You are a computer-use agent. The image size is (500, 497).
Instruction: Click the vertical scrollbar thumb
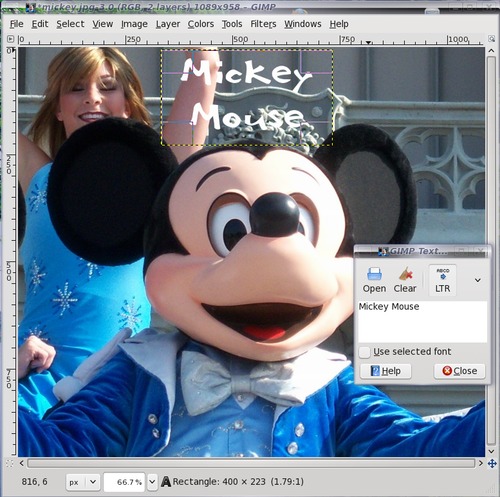(491, 251)
